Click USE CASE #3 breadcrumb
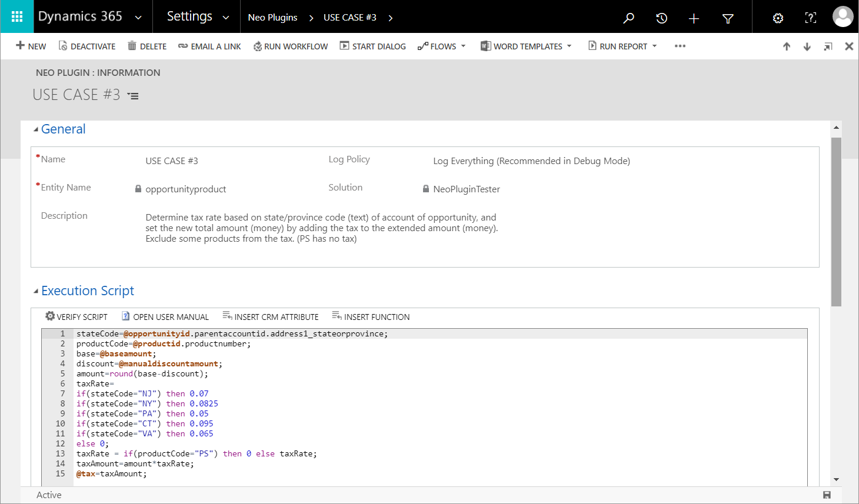859x504 pixels. (x=349, y=18)
